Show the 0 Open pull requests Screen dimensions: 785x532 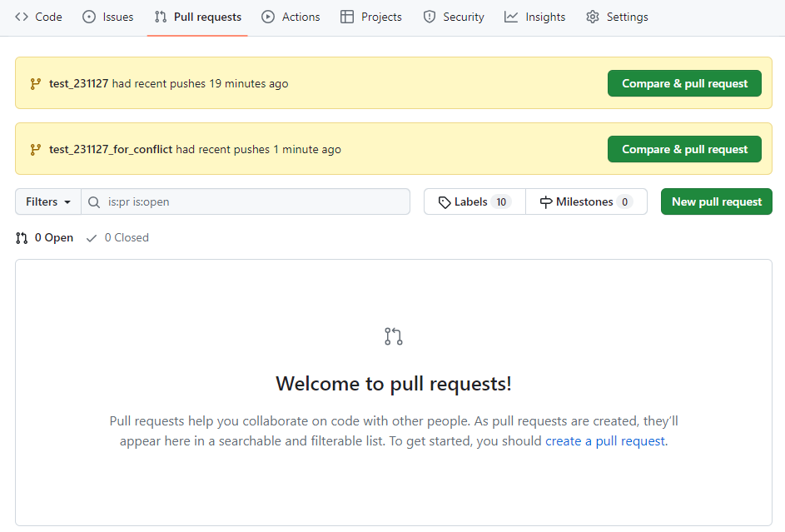coord(45,238)
